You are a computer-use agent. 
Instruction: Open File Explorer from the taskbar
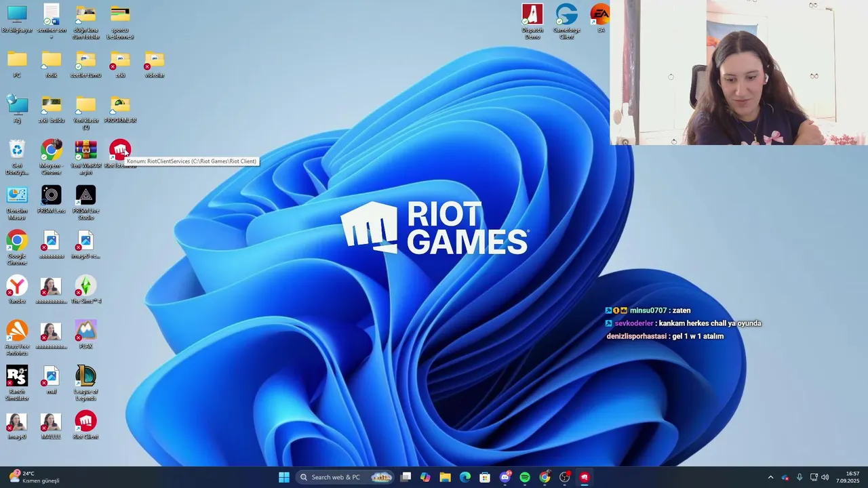pos(446,477)
